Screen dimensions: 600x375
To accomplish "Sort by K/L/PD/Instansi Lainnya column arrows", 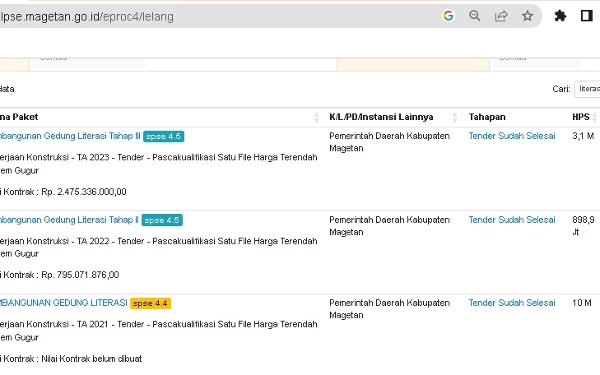I will pos(455,117).
